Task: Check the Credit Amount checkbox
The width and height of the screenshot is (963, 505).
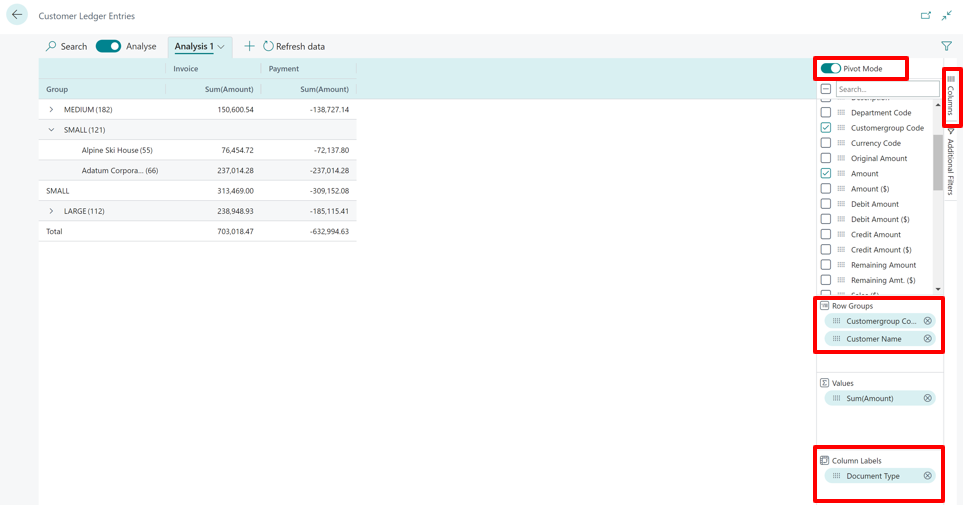Action: click(x=825, y=234)
